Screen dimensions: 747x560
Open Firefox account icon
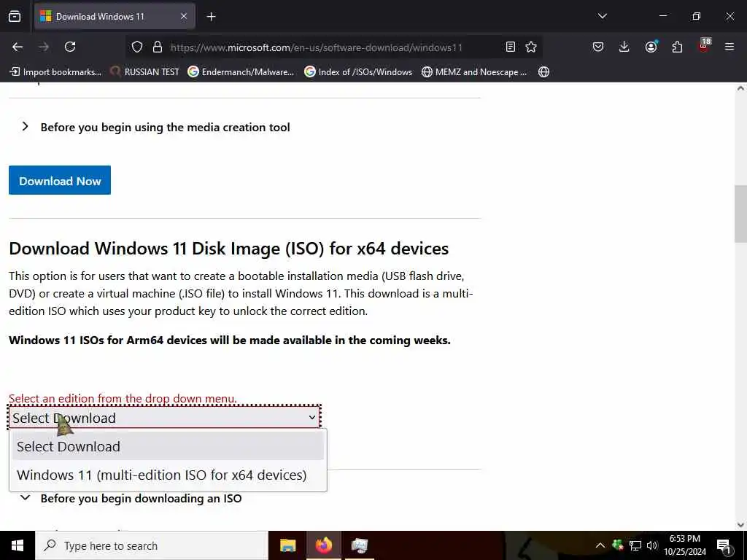pyautogui.click(x=651, y=47)
